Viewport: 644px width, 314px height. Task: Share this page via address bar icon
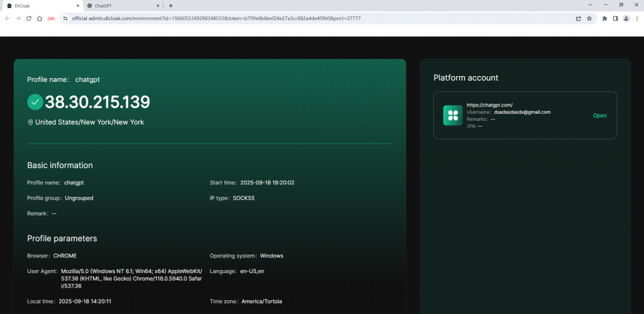click(578, 18)
